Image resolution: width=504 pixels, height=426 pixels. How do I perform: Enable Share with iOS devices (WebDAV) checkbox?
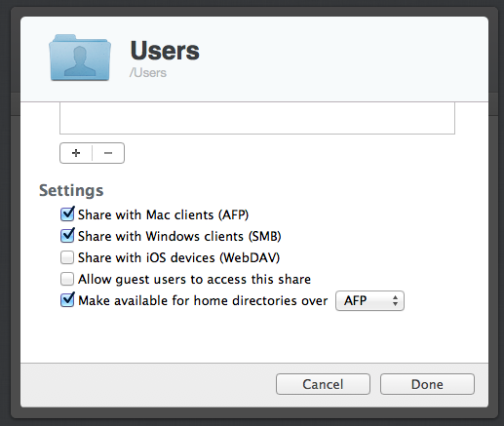67,257
